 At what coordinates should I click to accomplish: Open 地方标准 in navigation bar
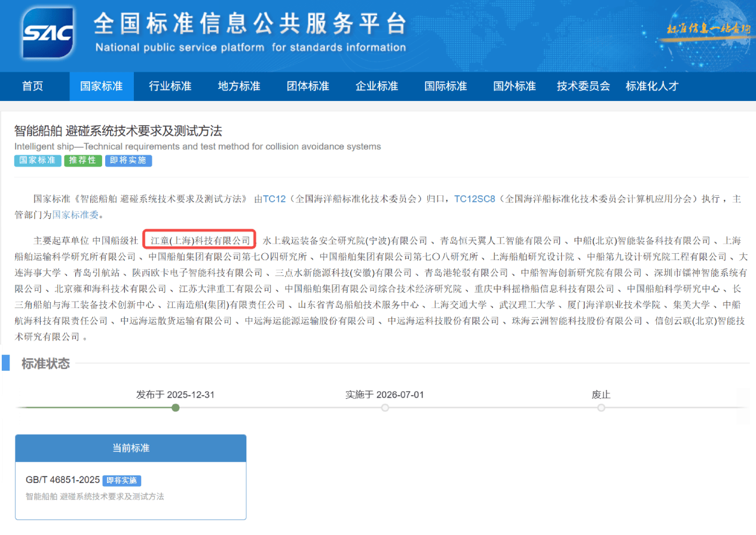click(x=239, y=86)
